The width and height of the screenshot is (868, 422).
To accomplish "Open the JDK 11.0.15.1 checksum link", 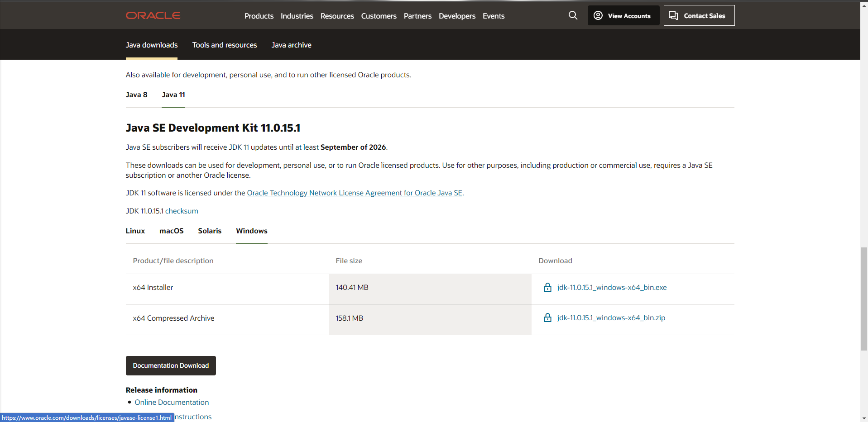I will pos(182,211).
